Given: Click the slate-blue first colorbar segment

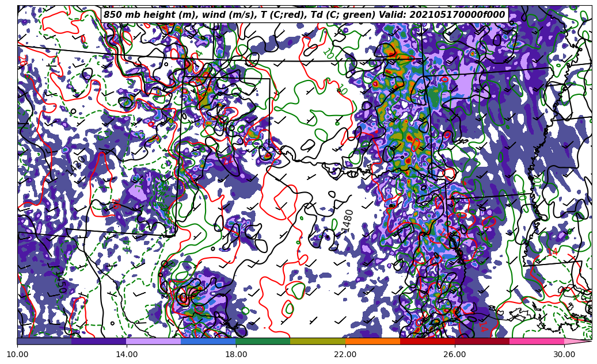Looking at the screenshot, I should (44, 342).
